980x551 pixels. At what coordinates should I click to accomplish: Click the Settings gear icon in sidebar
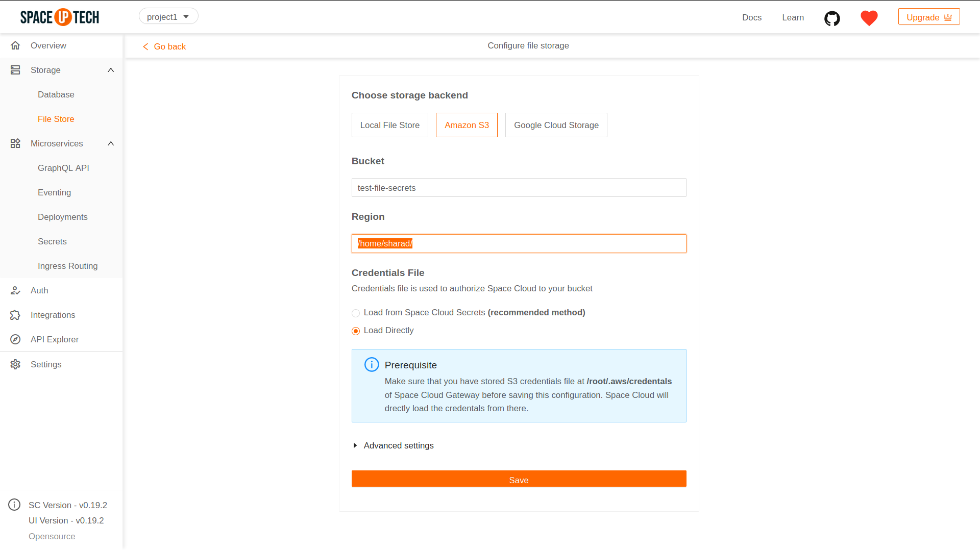tap(15, 364)
